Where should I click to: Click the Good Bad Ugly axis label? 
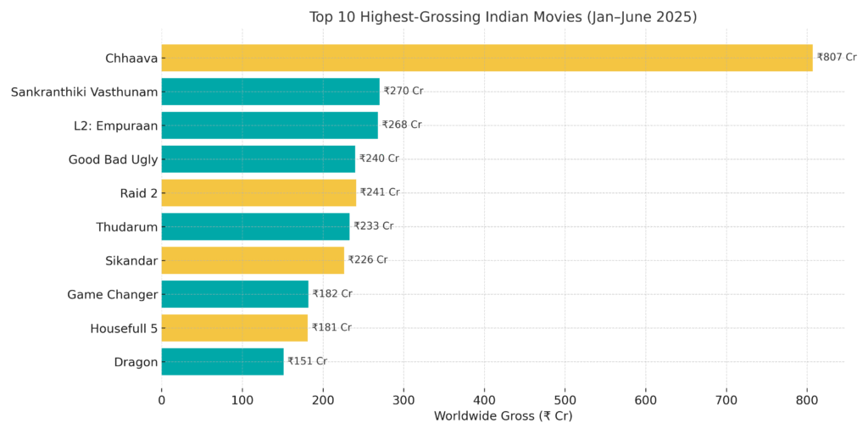pos(113,160)
